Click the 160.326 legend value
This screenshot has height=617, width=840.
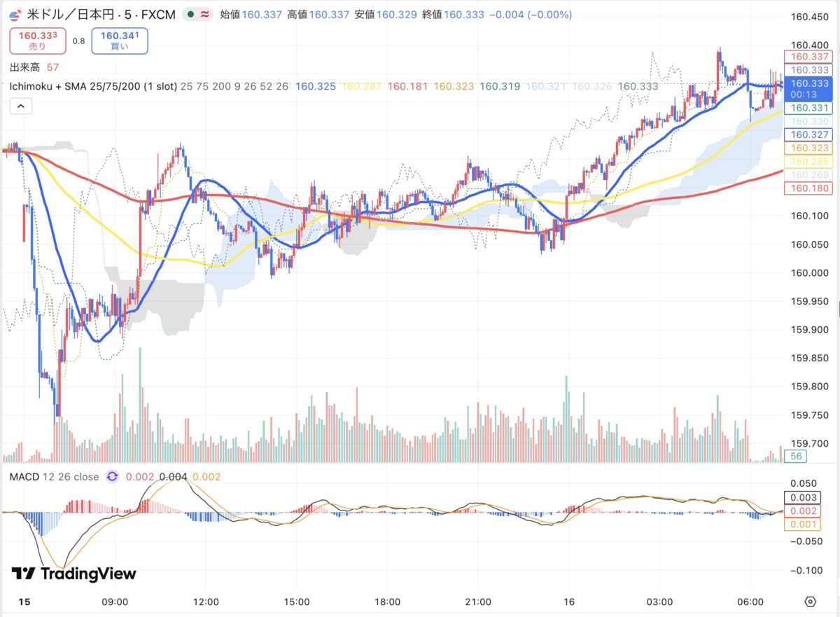[592, 86]
